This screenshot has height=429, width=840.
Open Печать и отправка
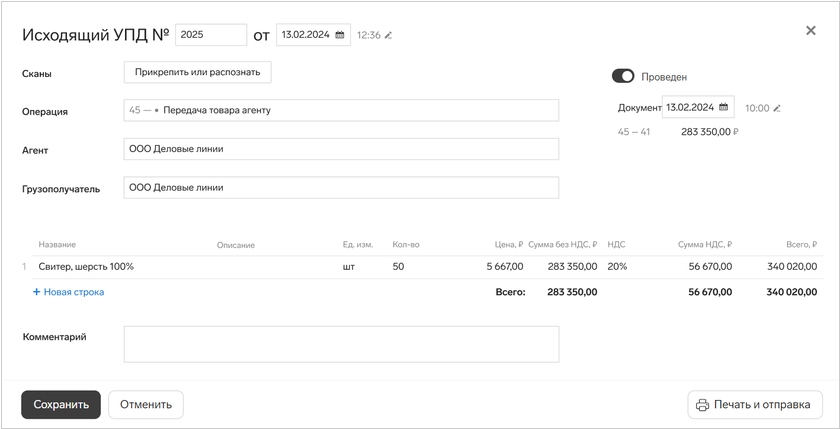[x=755, y=405]
